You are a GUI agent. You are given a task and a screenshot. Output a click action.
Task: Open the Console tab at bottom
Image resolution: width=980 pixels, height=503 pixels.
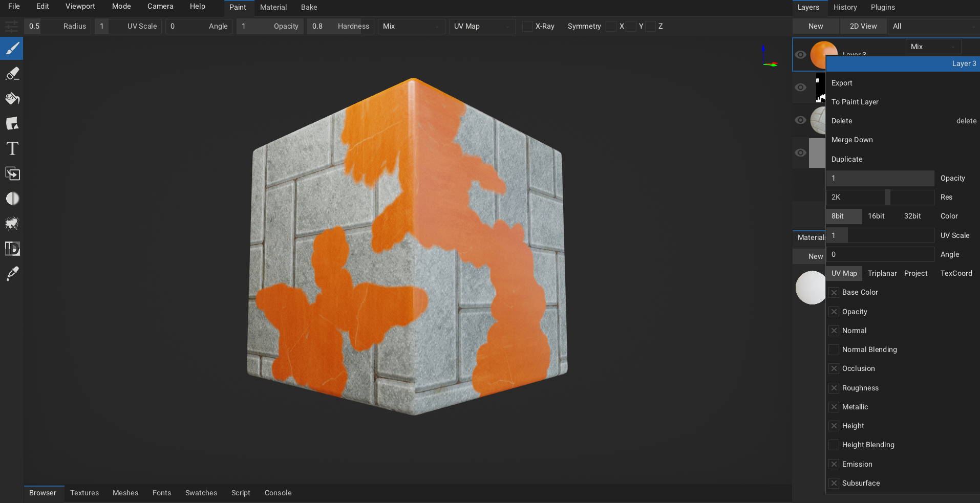point(278,493)
